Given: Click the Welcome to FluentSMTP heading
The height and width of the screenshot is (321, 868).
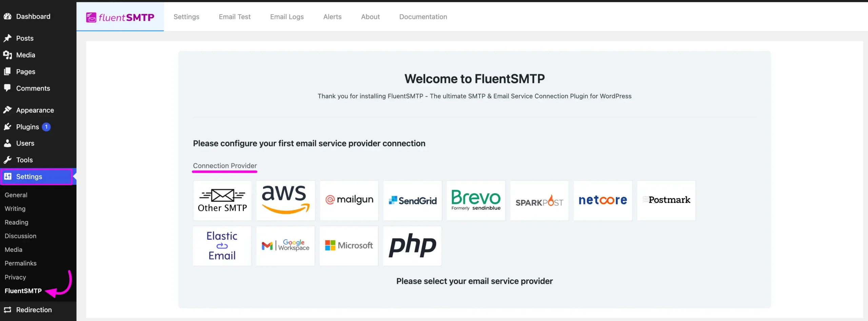Looking at the screenshot, I should 474,79.
